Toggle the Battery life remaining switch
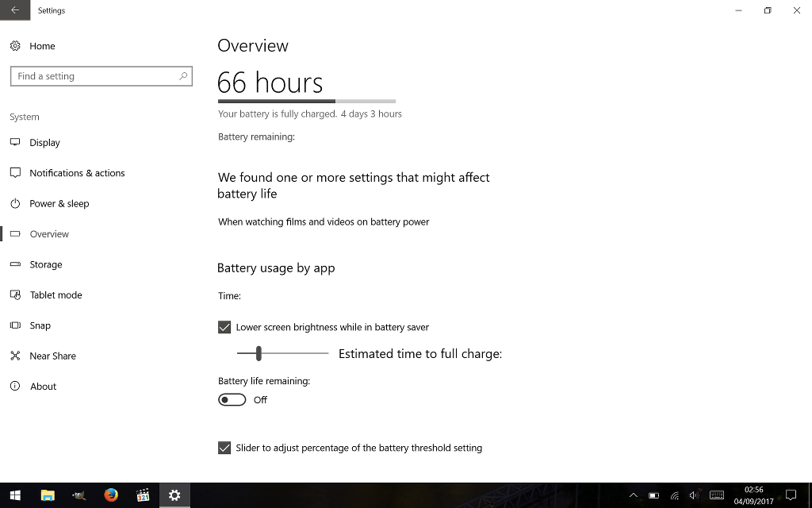 (232, 400)
